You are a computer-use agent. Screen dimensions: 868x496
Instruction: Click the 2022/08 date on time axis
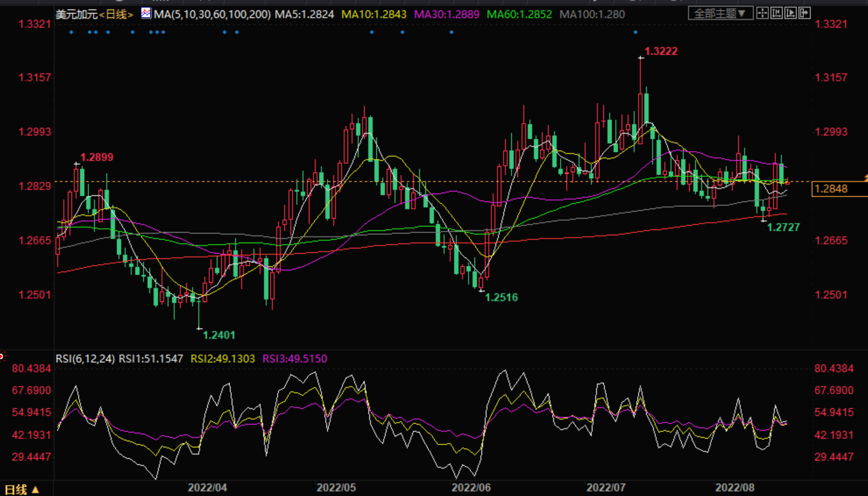click(735, 487)
